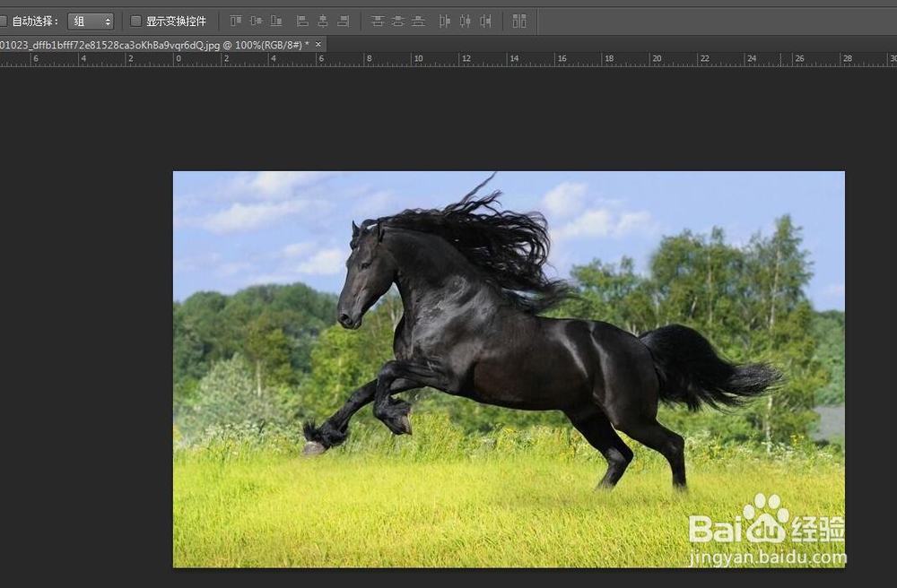This screenshot has height=588, width=897.
Task: Click the align horizontal centers icon
Action: 323,22
